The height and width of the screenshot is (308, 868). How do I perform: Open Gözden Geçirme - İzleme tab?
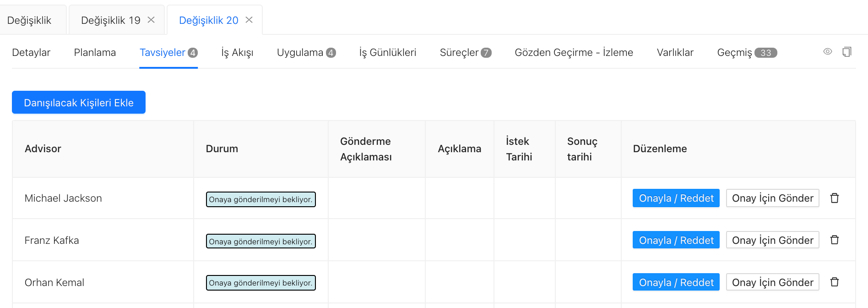pos(574,53)
